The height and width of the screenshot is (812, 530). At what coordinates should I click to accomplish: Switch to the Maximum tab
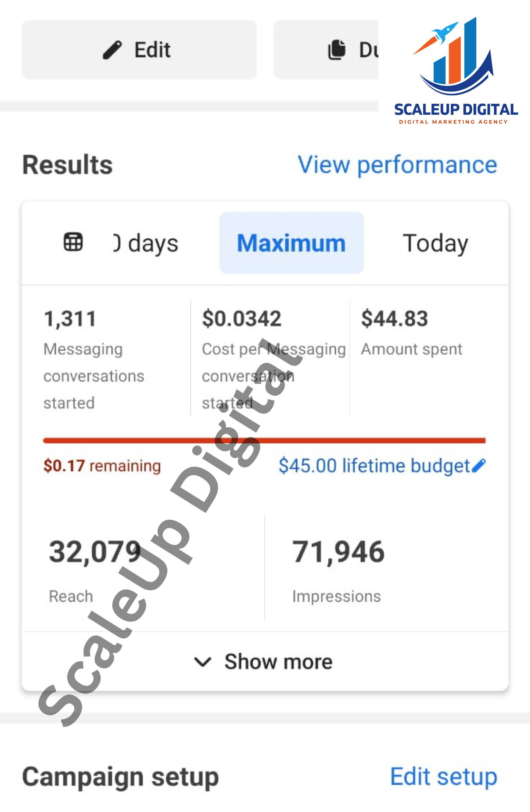click(291, 243)
